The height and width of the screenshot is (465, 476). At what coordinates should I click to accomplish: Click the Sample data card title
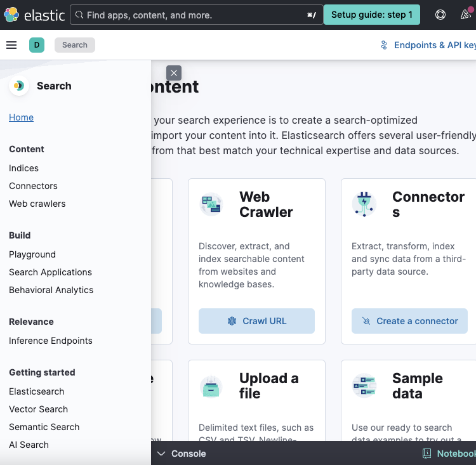(418, 386)
